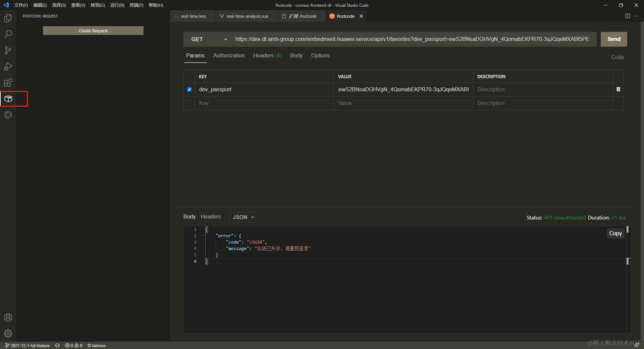Open the 终端(T) menu
The image size is (644, 349).
click(137, 5)
